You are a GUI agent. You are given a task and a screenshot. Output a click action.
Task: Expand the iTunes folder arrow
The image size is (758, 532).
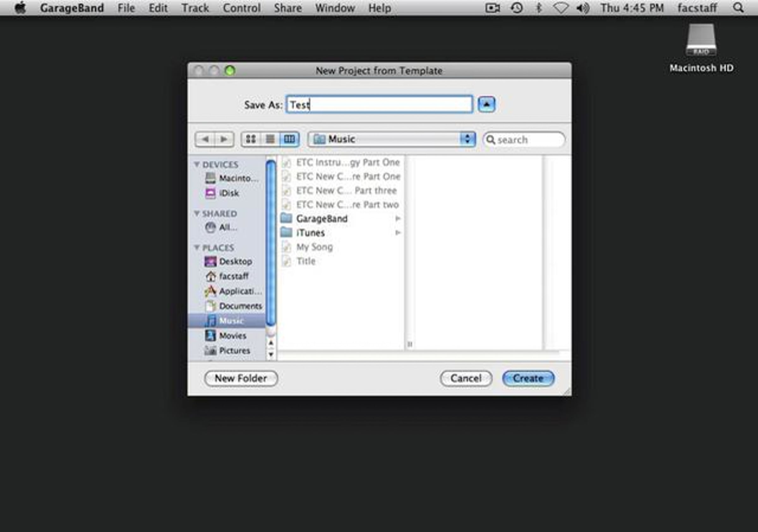tap(398, 233)
